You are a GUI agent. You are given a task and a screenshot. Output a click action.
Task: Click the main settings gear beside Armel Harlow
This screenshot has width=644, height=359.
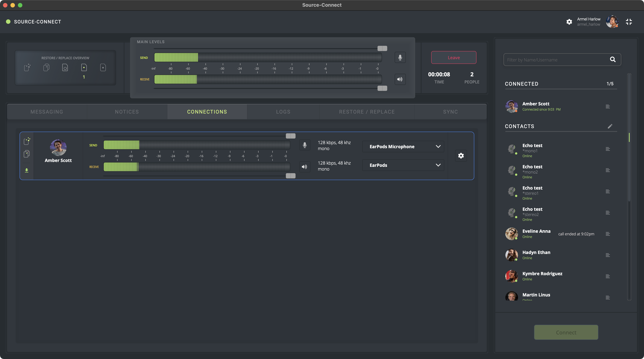569,22
